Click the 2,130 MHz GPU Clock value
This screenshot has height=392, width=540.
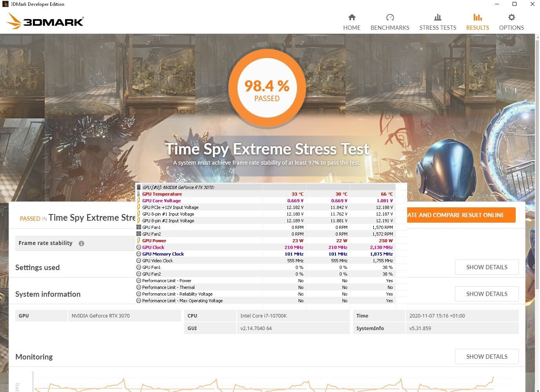click(x=381, y=247)
